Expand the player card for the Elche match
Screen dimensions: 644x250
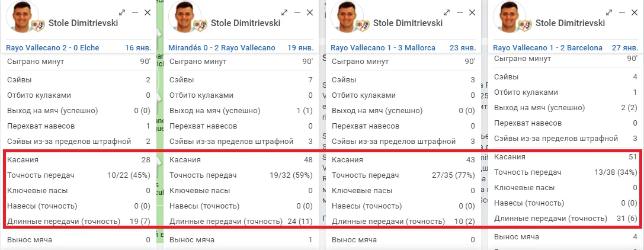[x=122, y=12]
